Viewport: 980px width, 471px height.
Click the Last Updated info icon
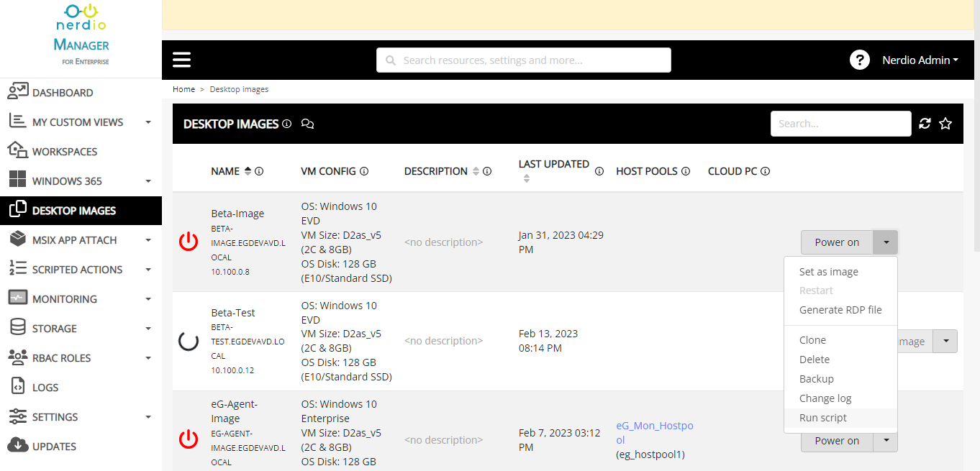[599, 171]
